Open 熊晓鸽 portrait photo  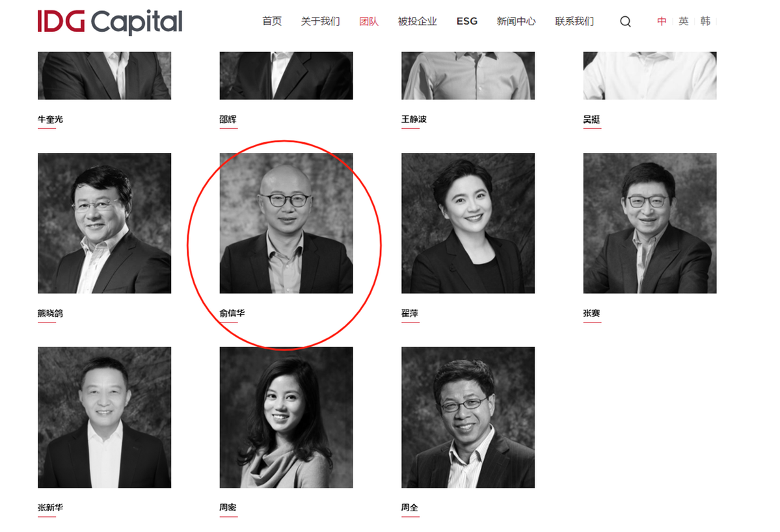(105, 223)
